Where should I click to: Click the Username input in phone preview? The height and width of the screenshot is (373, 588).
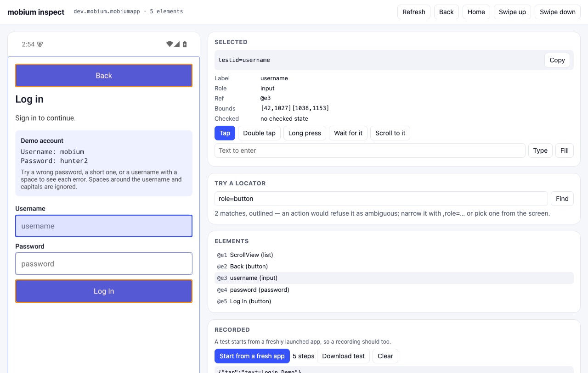104,226
